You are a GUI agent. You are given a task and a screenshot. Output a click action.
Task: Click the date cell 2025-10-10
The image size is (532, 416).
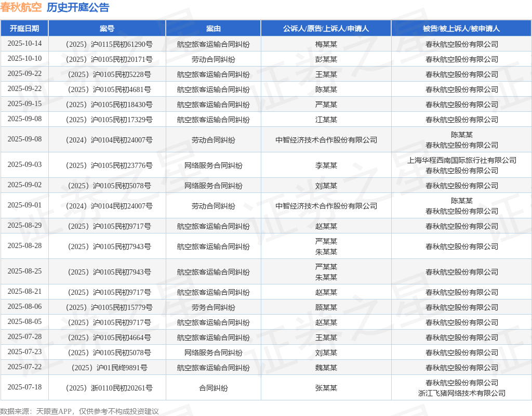(x=24, y=58)
